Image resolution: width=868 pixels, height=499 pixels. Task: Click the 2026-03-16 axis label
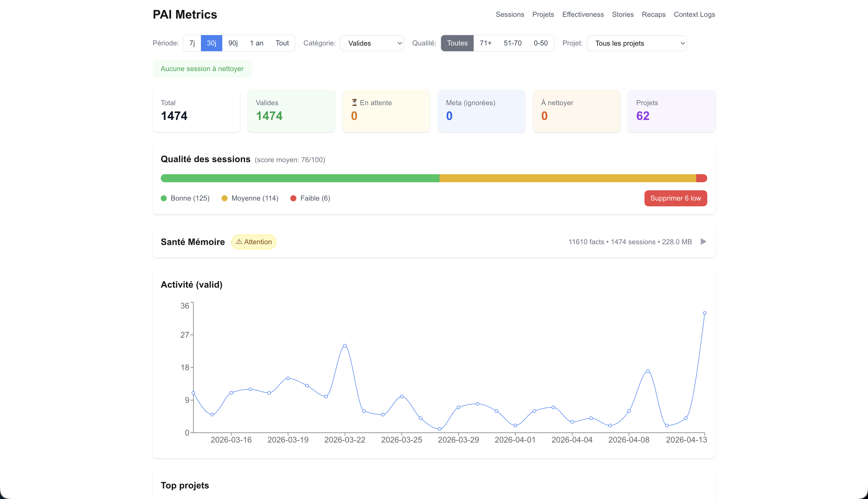pyautogui.click(x=231, y=440)
